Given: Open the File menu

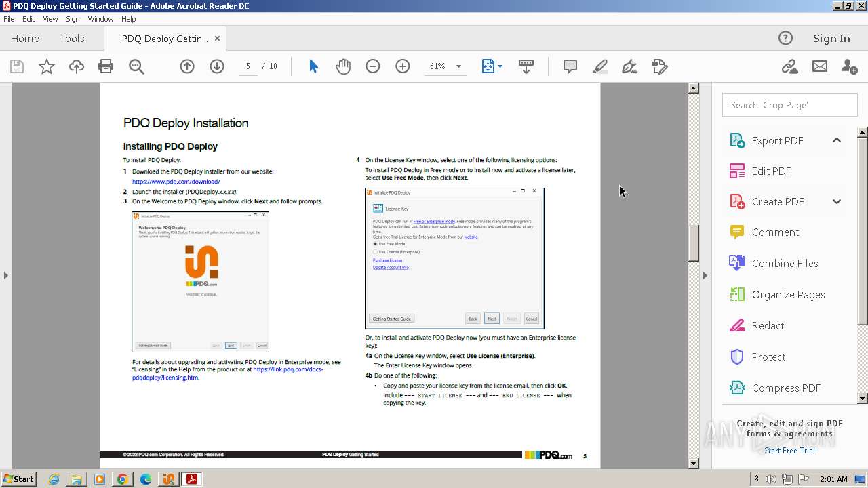Looking at the screenshot, I should point(9,19).
